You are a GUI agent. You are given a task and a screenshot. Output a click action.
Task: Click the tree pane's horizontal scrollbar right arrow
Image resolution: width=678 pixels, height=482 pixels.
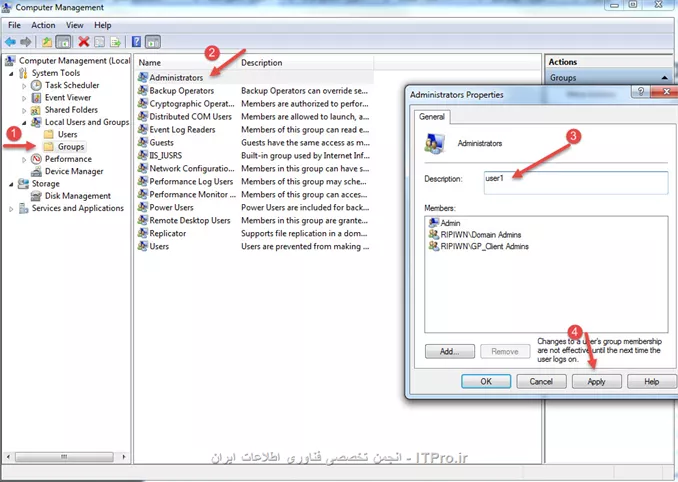[x=124, y=456]
